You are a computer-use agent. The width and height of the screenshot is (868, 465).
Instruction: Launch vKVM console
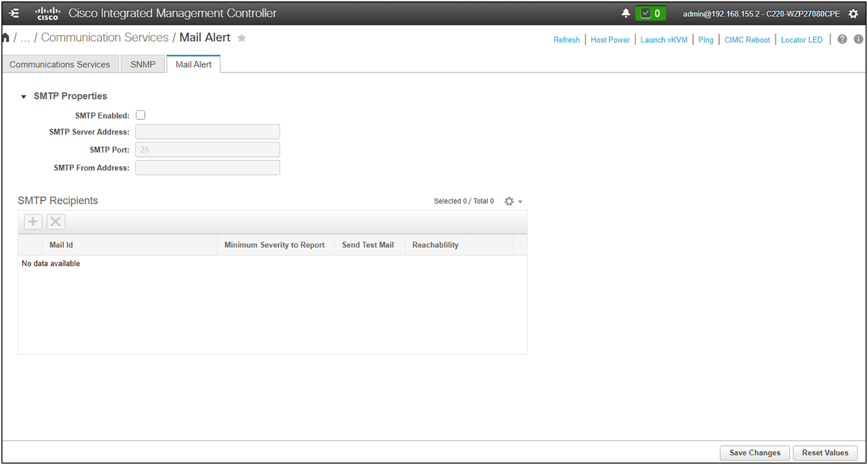[664, 40]
